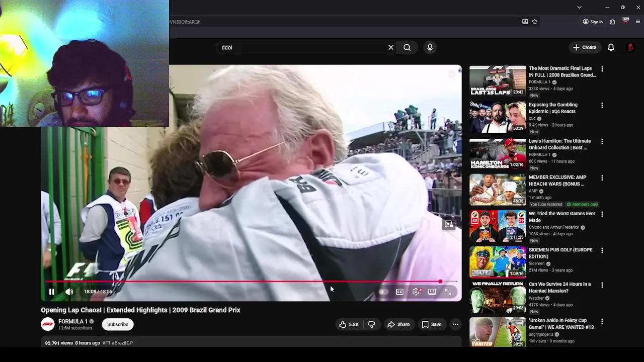Viewport: 644px width, 362px height.
Task: Switch to theater mode
Action: pos(432,292)
